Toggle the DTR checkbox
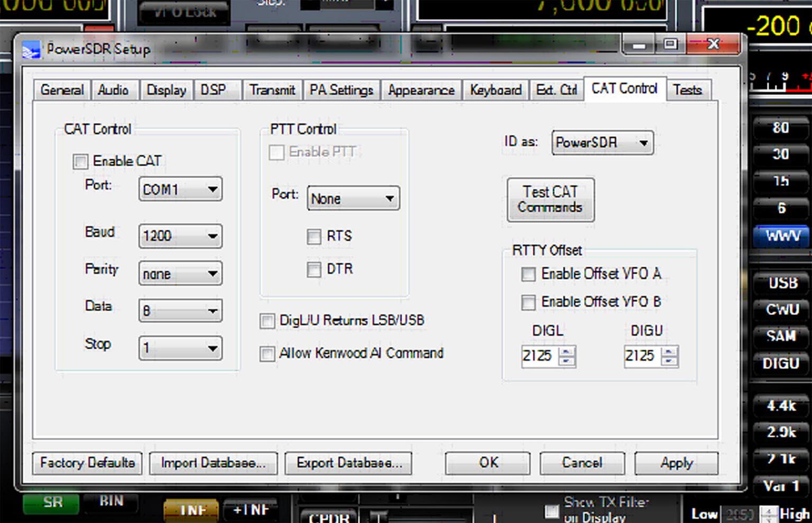Image resolution: width=812 pixels, height=523 pixels. coord(314,269)
